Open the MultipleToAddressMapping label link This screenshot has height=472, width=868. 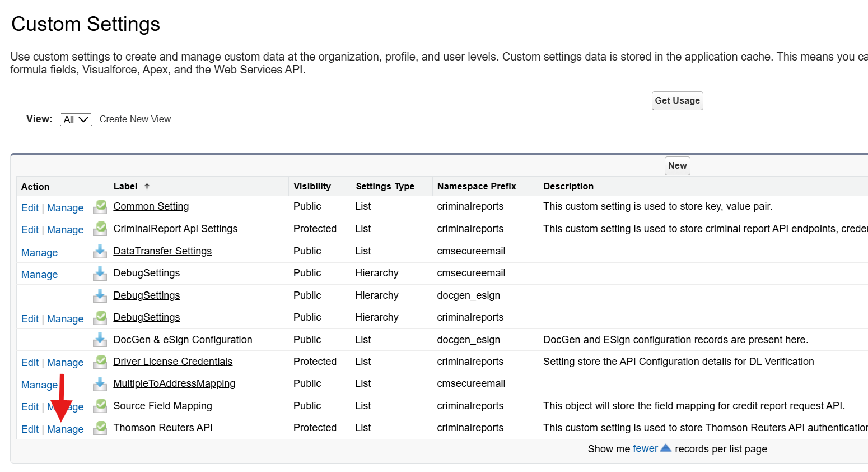tap(174, 383)
